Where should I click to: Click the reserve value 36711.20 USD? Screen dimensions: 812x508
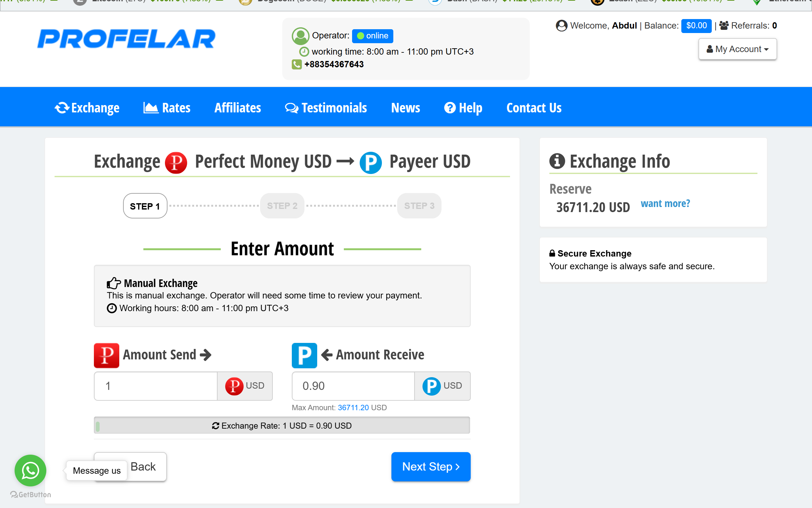click(x=593, y=207)
